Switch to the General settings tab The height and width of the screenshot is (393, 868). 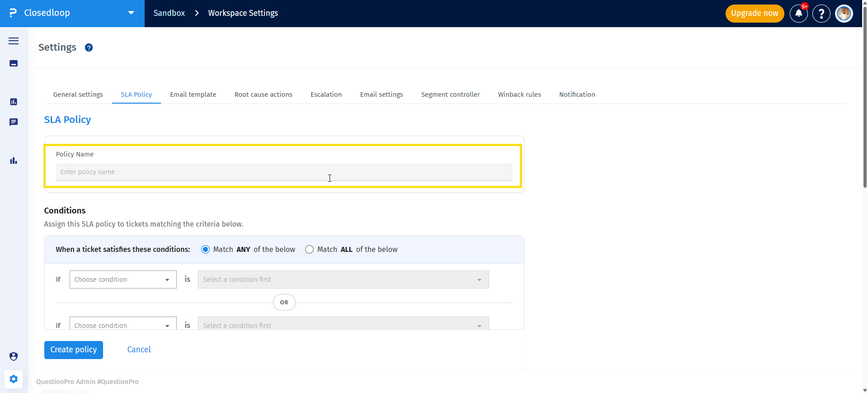[x=78, y=95]
